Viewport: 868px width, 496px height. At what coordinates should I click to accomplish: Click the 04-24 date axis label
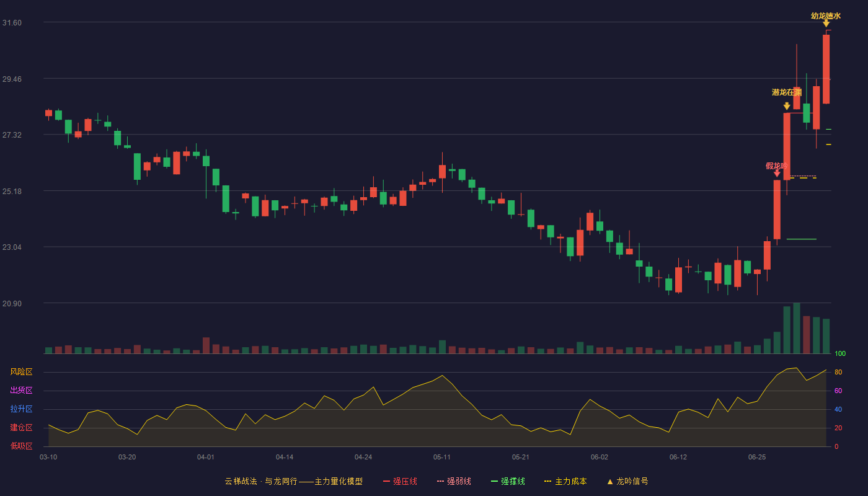363,457
